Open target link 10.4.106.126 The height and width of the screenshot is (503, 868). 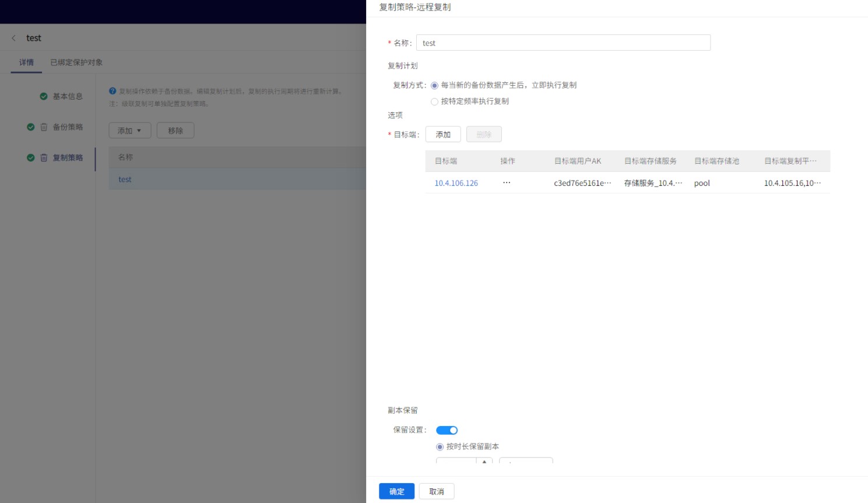click(x=456, y=183)
